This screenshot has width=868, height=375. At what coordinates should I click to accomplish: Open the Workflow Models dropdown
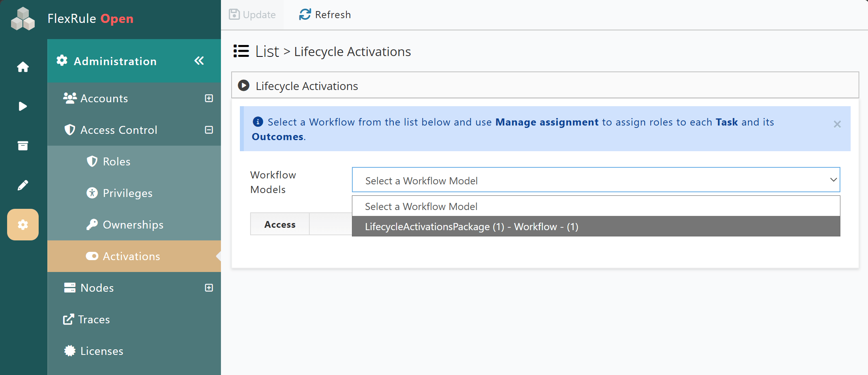click(596, 180)
